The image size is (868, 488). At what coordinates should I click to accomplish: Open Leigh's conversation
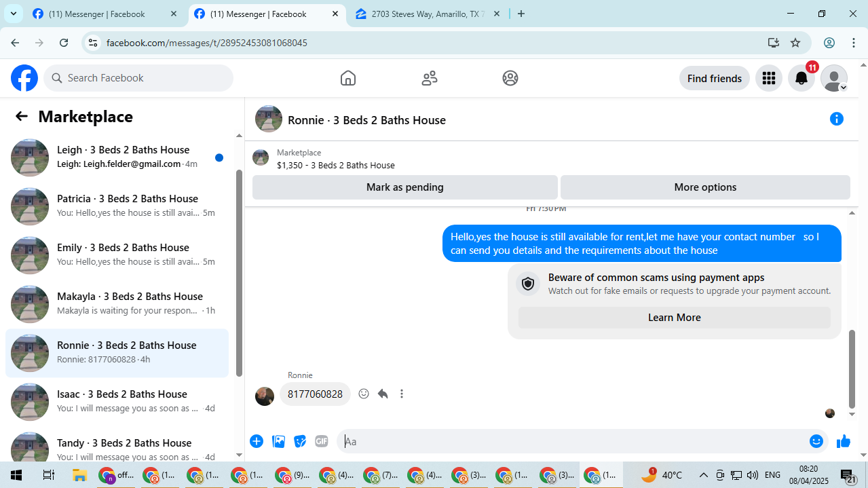point(117,157)
